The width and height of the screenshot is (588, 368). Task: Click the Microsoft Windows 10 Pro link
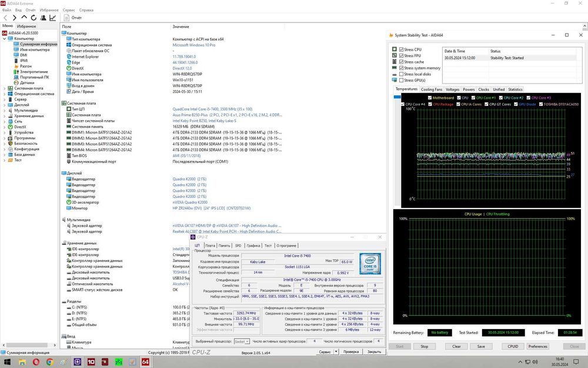click(194, 45)
